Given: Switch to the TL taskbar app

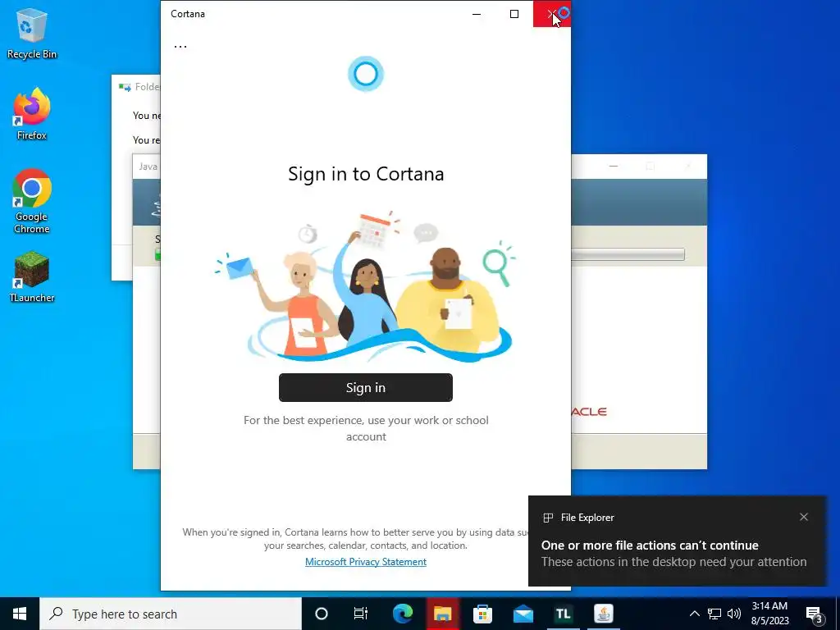Looking at the screenshot, I should (x=563, y=614).
